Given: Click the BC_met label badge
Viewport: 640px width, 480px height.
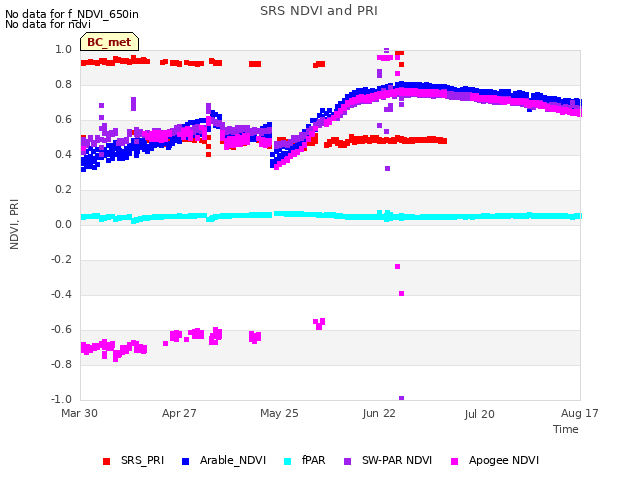Looking at the screenshot, I should [x=109, y=42].
